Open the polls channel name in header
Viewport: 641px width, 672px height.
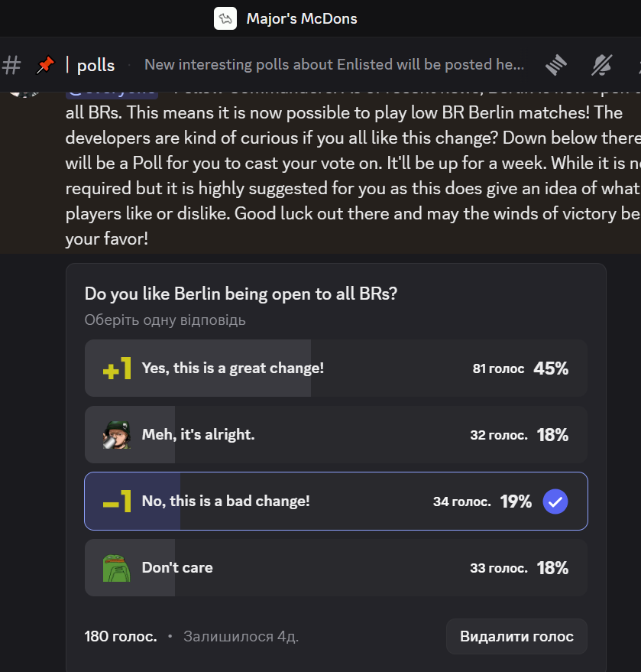[x=96, y=65]
